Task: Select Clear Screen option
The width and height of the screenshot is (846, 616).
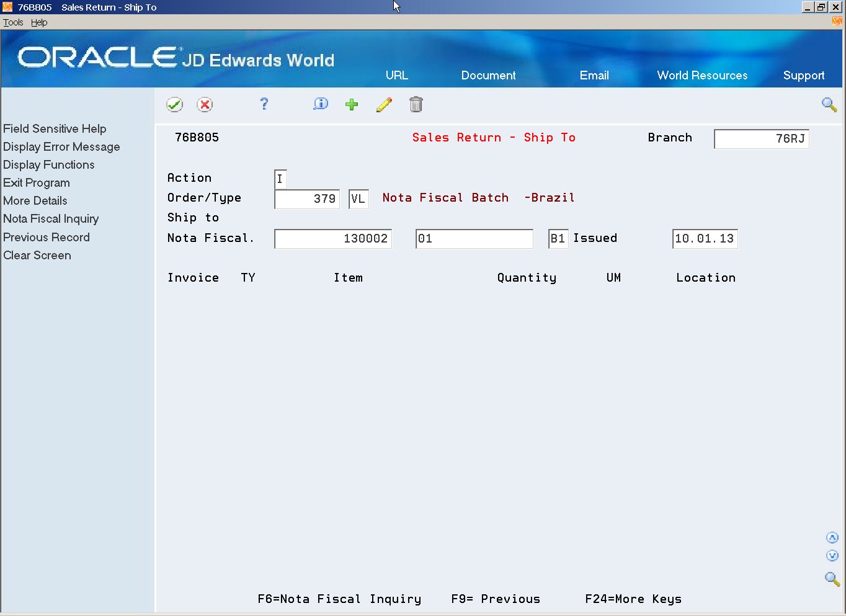Action: [37, 256]
